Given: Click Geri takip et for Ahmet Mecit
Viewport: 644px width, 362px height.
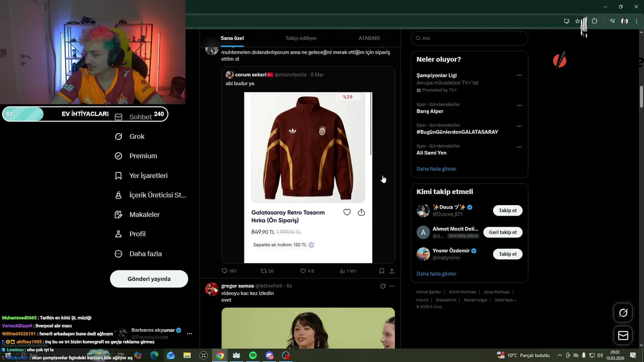Looking at the screenshot, I should click(x=503, y=232).
